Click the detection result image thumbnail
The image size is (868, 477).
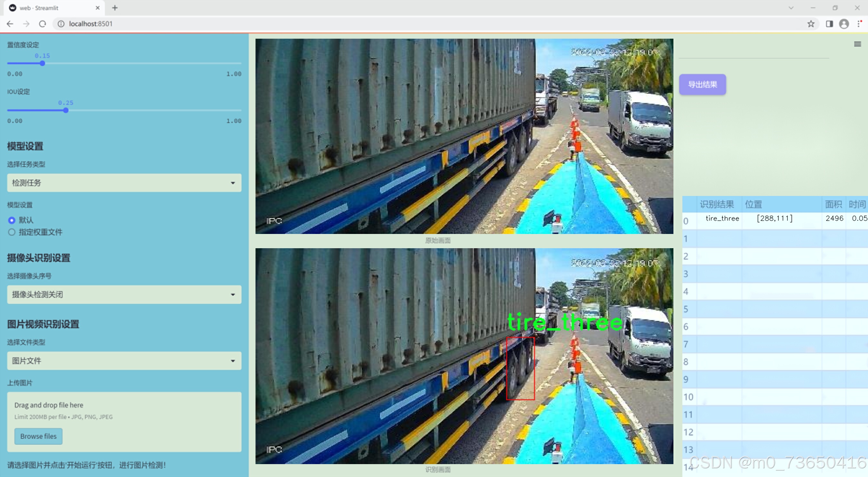coord(464,356)
